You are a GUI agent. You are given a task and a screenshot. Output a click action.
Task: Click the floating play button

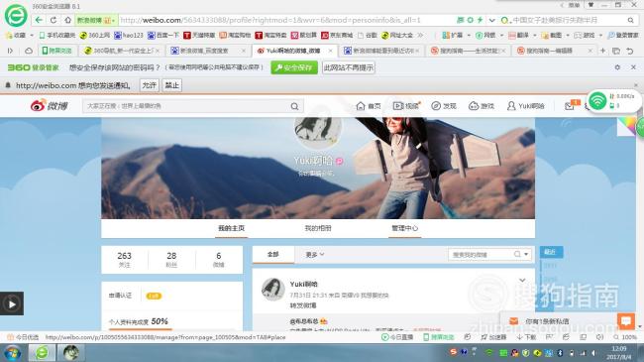coord(12,303)
